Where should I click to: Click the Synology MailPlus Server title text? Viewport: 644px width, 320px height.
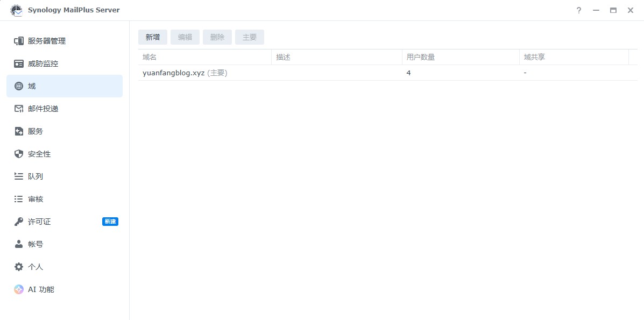[x=74, y=10]
